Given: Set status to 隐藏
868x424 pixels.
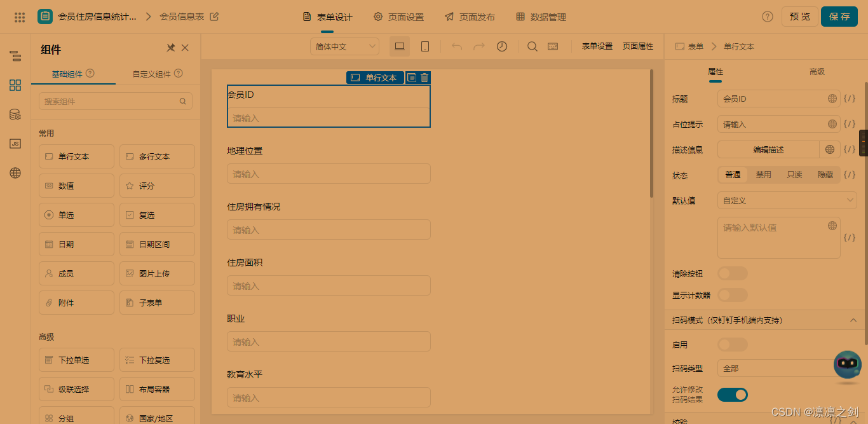Looking at the screenshot, I should click(825, 175).
